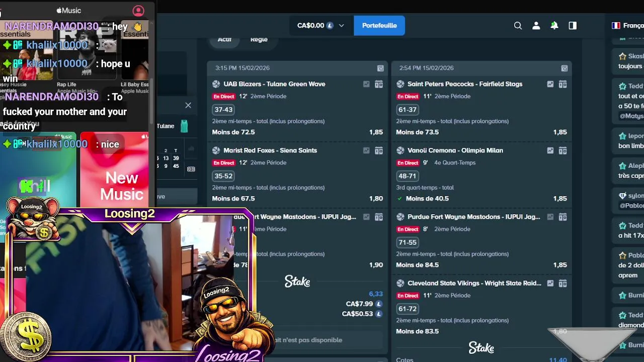The image size is (644, 362).
Task: Show stats chart for Vanoli Cremona match
Action: [550, 150]
